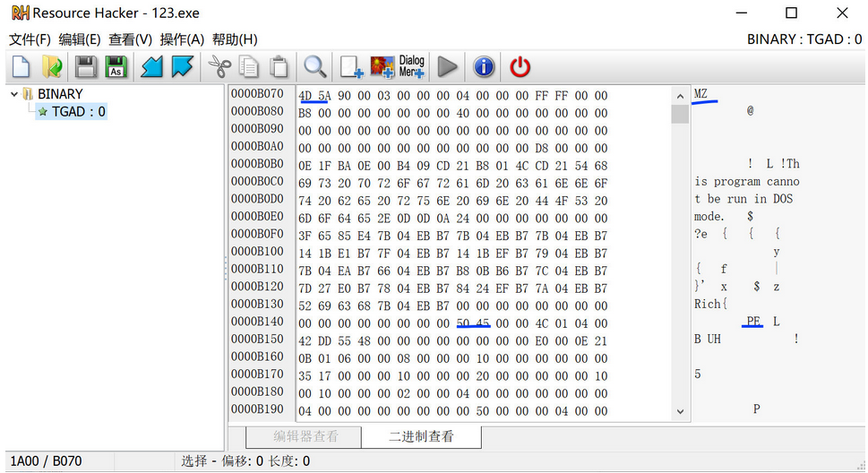Click the BINARY : TGAD : 0 header label
This screenshot has width=868, height=473.
(x=804, y=39)
